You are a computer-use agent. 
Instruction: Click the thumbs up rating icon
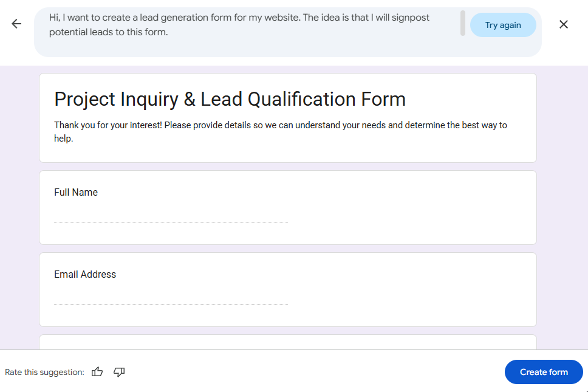click(x=97, y=371)
